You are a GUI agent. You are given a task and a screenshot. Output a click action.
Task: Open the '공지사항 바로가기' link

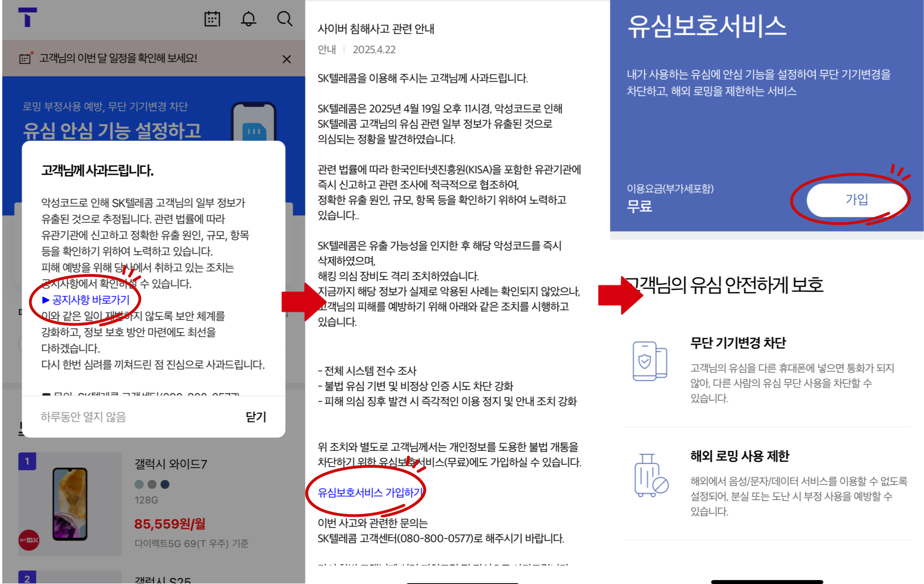click(x=86, y=300)
